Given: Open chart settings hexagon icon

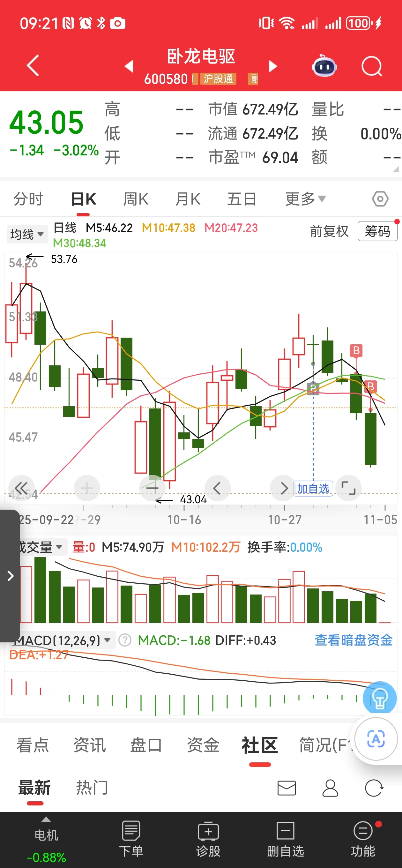Looking at the screenshot, I should coord(380,199).
